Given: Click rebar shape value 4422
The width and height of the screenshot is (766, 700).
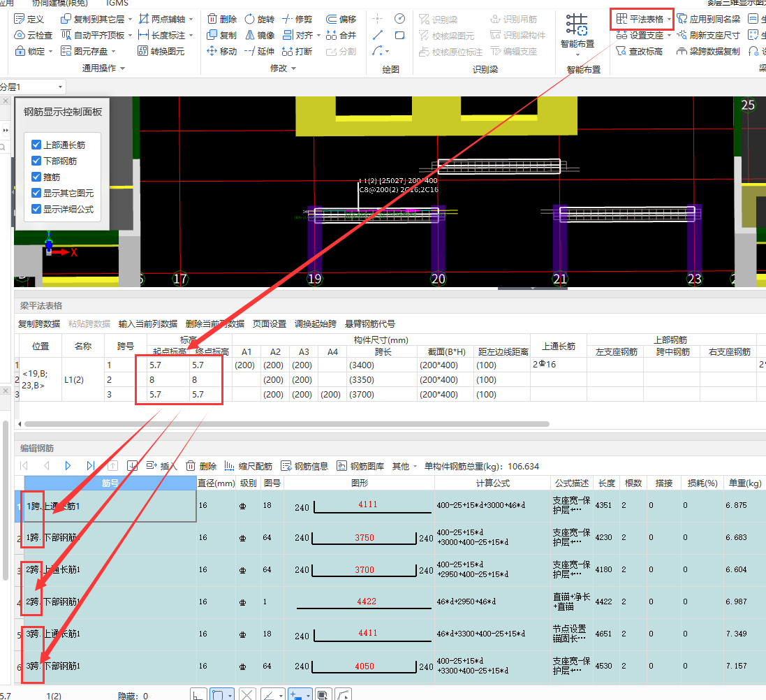Looking at the screenshot, I should click(x=367, y=601).
